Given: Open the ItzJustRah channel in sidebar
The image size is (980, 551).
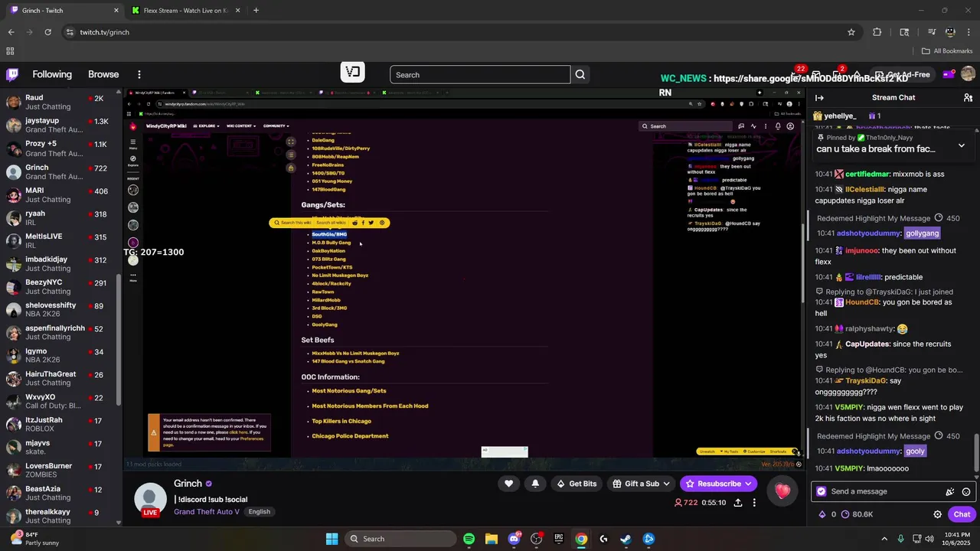Looking at the screenshot, I should tap(59, 424).
